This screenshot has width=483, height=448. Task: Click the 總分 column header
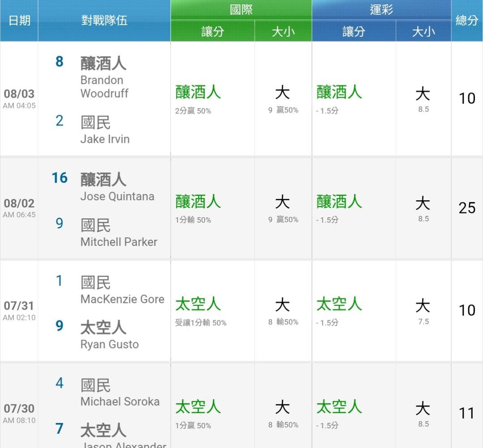click(x=467, y=21)
